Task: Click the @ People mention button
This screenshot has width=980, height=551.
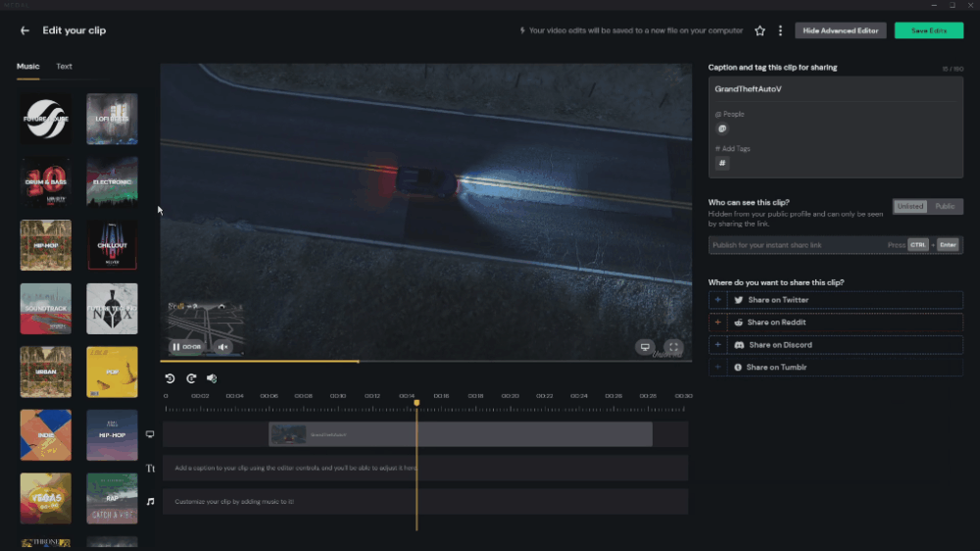Action: click(x=722, y=128)
